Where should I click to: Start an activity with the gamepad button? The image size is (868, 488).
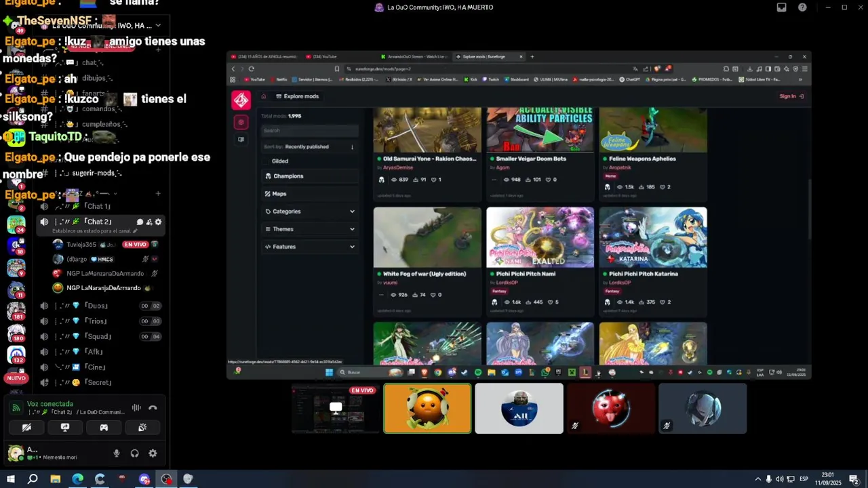(x=104, y=428)
